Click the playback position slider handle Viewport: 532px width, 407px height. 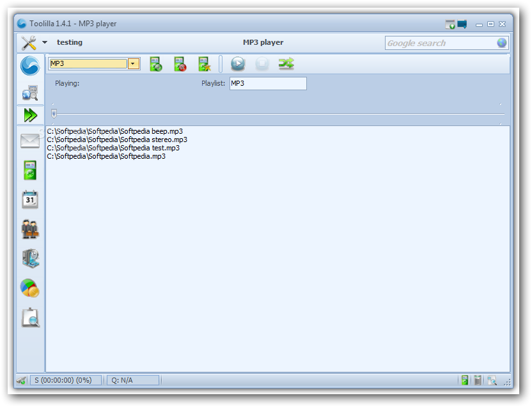coord(54,113)
